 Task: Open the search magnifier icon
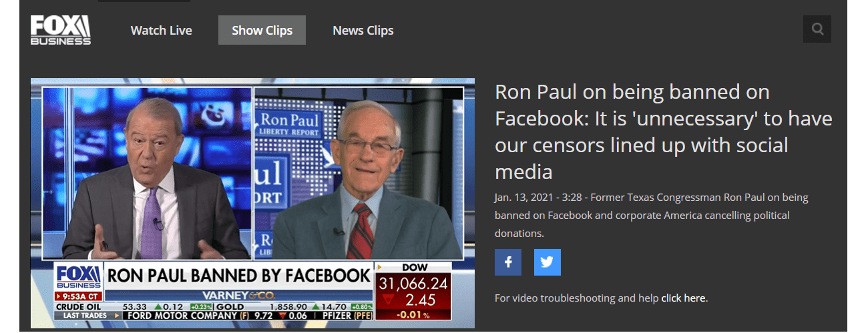coord(817,29)
